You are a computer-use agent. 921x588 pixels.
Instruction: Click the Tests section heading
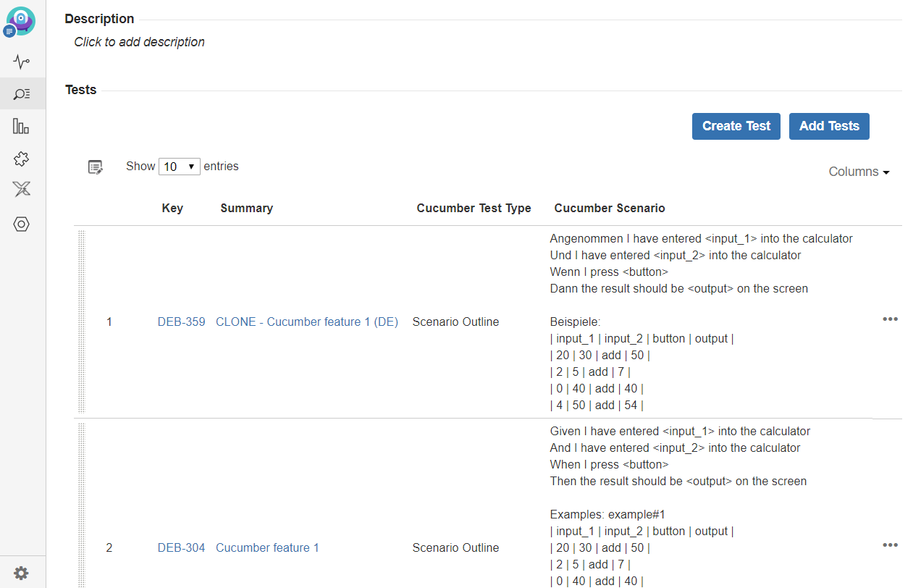tap(80, 90)
